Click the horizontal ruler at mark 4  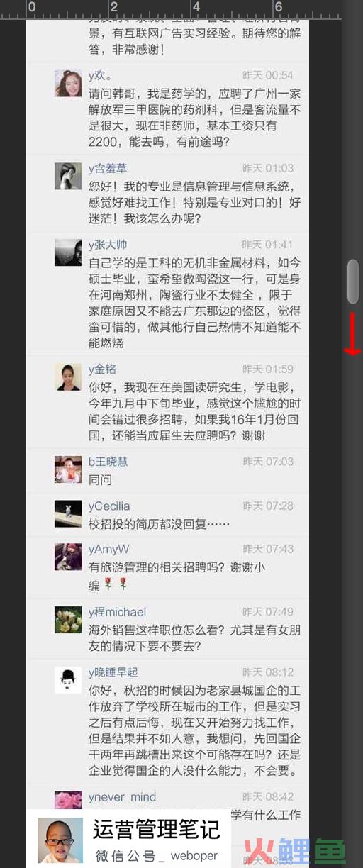coord(196,7)
